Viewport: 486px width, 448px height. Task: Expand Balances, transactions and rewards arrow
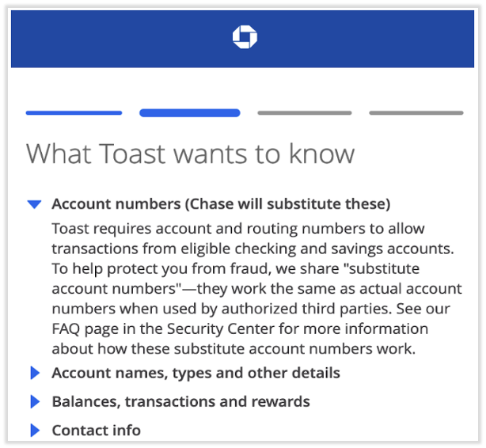tap(34, 402)
